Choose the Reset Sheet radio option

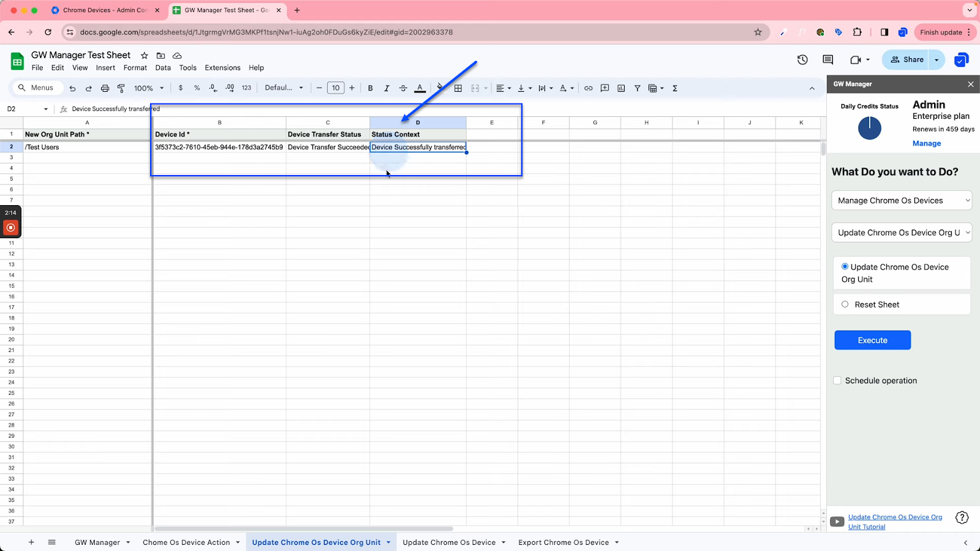845,304
